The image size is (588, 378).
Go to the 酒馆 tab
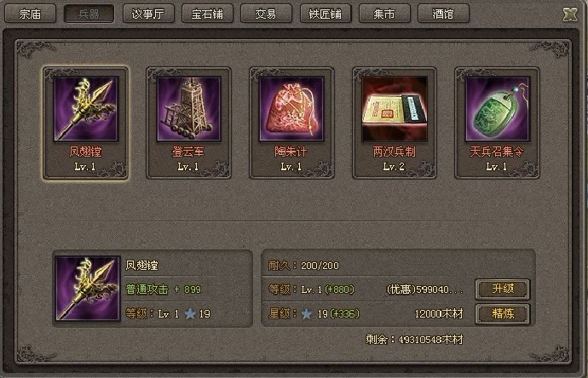point(443,14)
